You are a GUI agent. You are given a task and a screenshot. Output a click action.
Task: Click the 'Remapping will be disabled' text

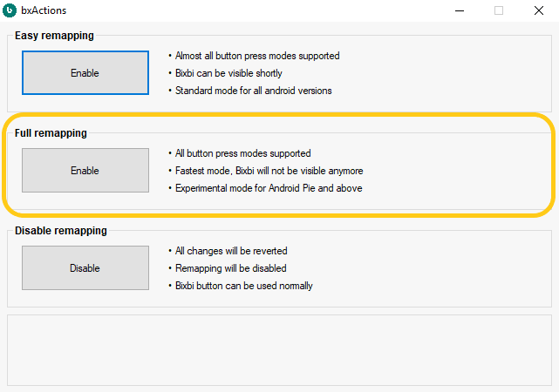pyautogui.click(x=230, y=268)
